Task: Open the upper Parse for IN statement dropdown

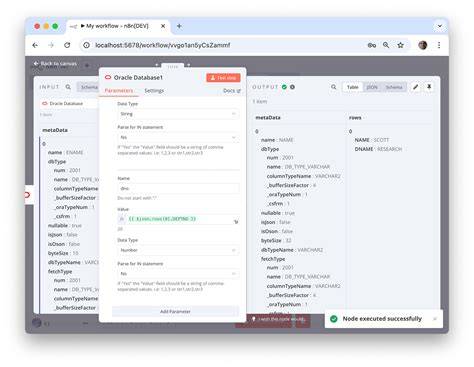Action: pos(178,137)
